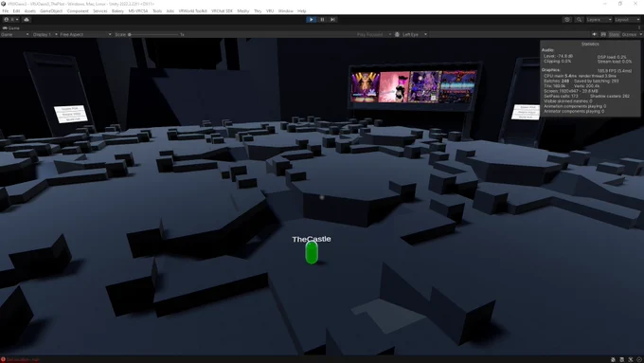Viewport: 644px width, 363px height.
Task: Open the Game tab options menu (three dots)
Action: pos(639,27)
